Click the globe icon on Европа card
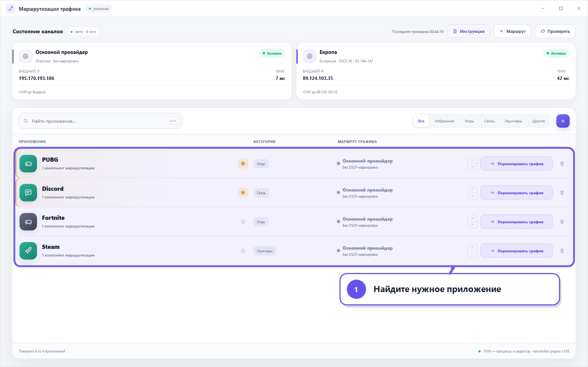Image resolution: width=588 pixels, height=367 pixels. pyautogui.click(x=310, y=56)
